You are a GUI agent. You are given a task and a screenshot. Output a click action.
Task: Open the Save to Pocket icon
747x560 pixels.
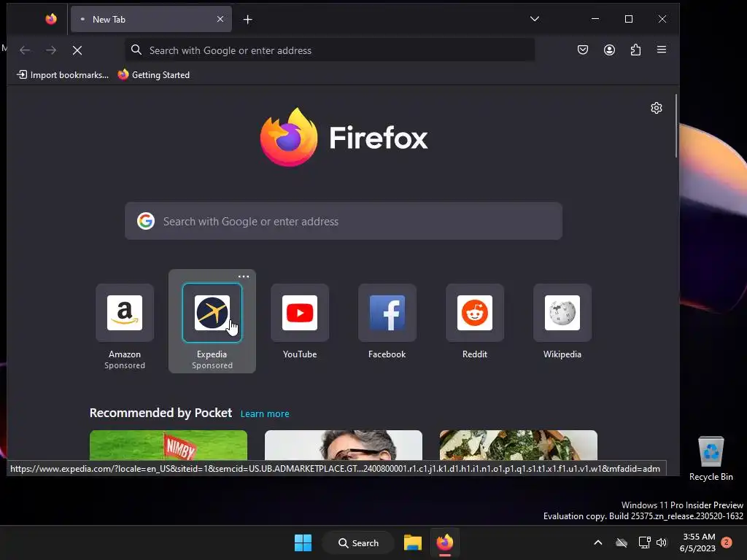583,50
